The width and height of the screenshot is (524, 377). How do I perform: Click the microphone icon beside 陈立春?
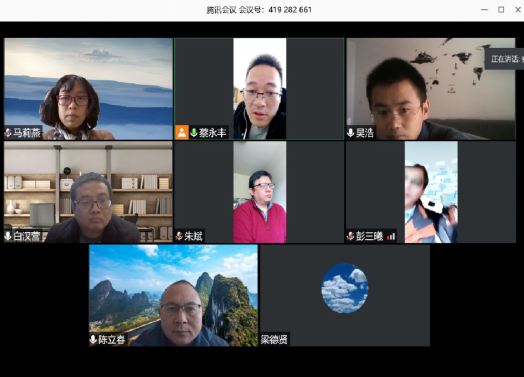93,339
